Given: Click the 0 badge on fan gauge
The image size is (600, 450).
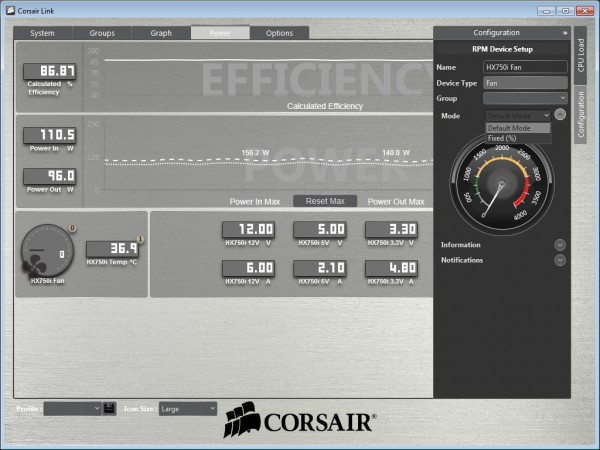Looking at the screenshot, I should pos(72,228).
